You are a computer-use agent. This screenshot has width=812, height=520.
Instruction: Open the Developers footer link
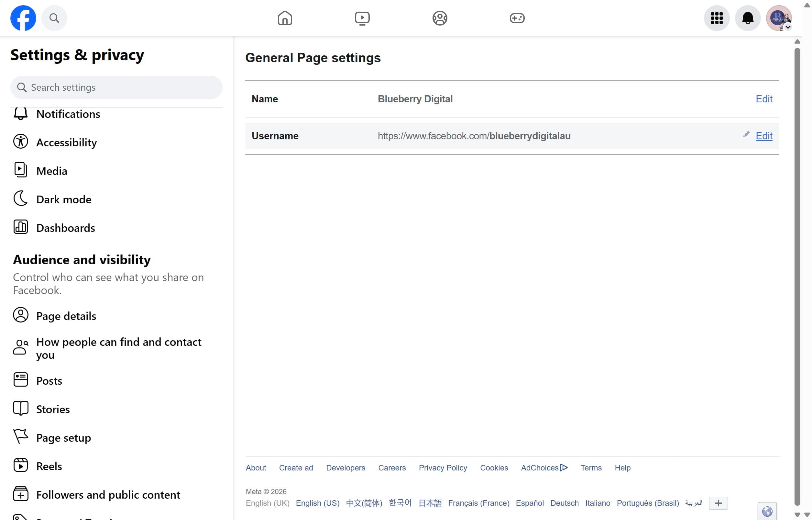346,468
